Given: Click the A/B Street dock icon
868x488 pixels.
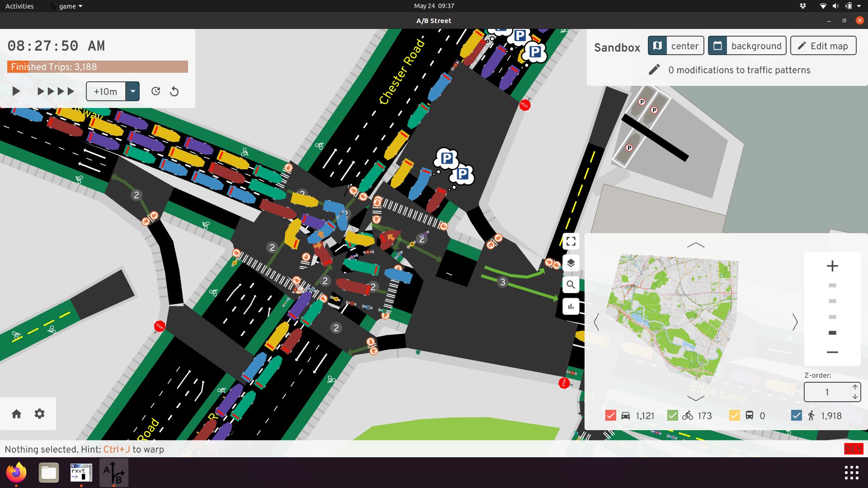Looking at the screenshot, I should [114, 473].
